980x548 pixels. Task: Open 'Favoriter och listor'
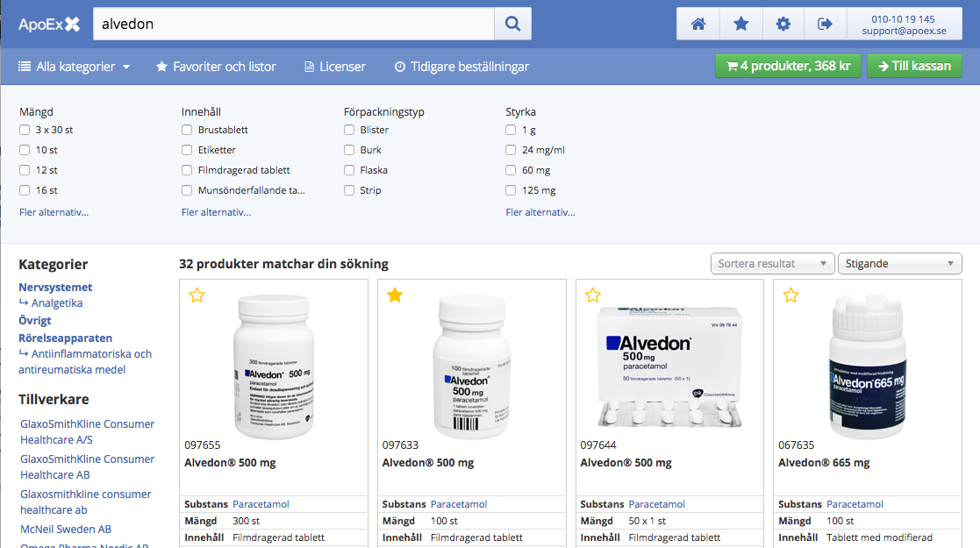point(216,67)
